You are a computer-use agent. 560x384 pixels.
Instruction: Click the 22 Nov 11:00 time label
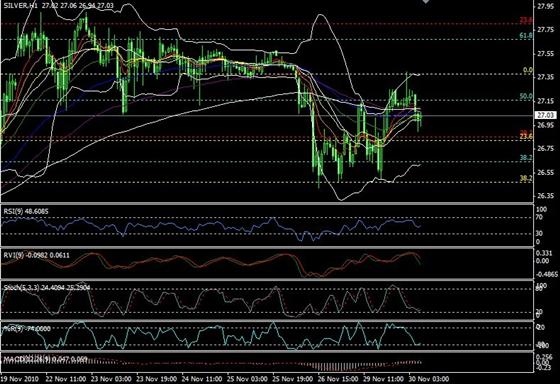point(66,379)
